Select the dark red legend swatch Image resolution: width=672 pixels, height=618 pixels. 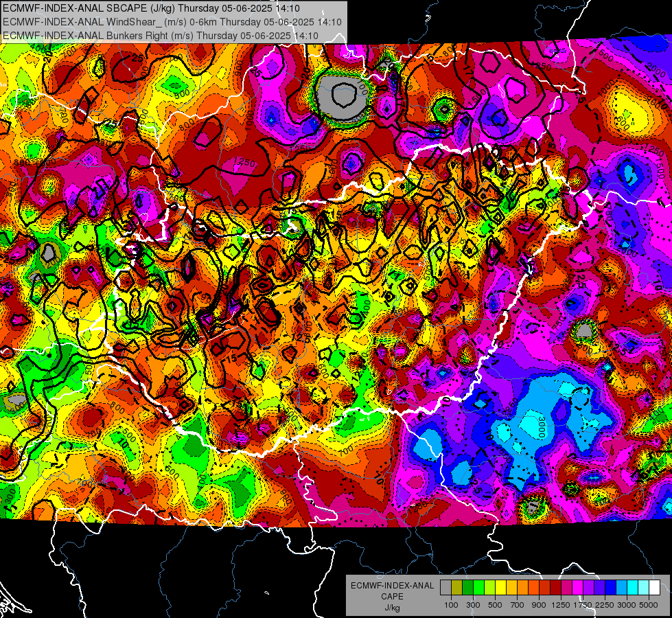pos(555,588)
